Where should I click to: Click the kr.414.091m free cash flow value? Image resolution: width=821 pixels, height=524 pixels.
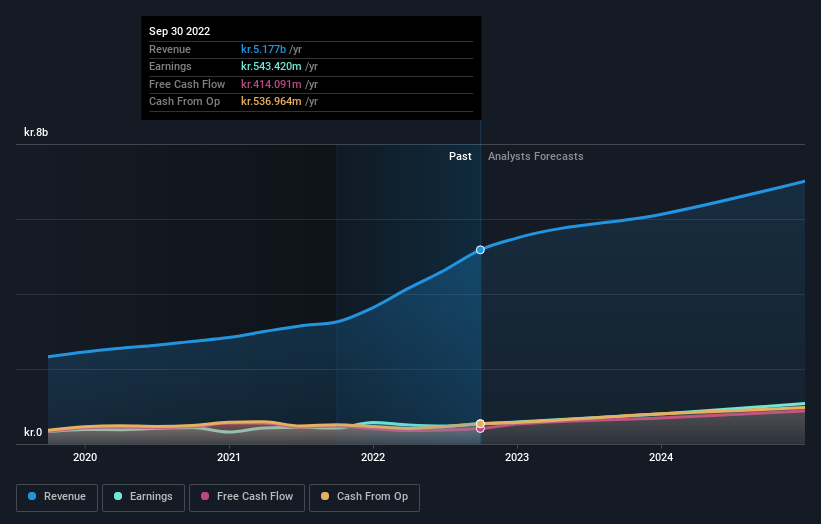click(271, 84)
